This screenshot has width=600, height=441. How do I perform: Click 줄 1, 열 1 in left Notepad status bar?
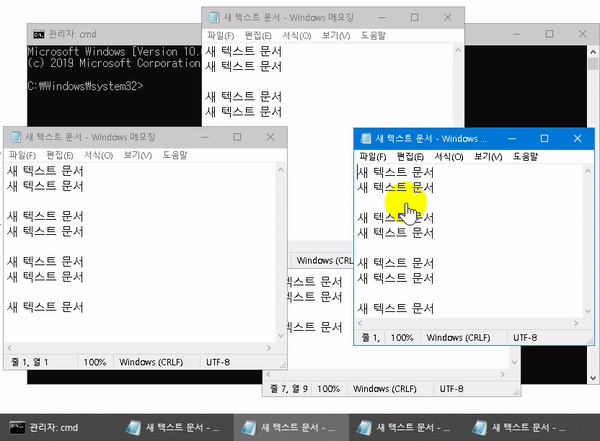[30, 362]
